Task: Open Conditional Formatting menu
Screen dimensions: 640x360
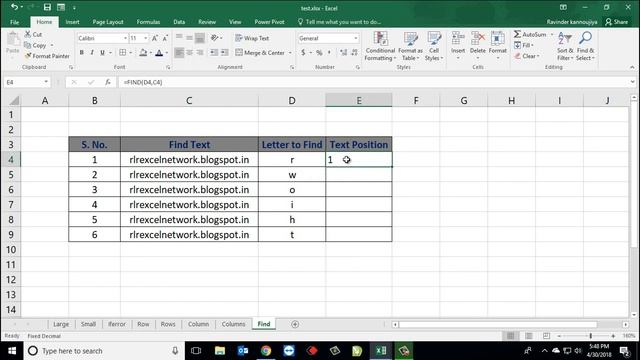Action: point(380,46)
